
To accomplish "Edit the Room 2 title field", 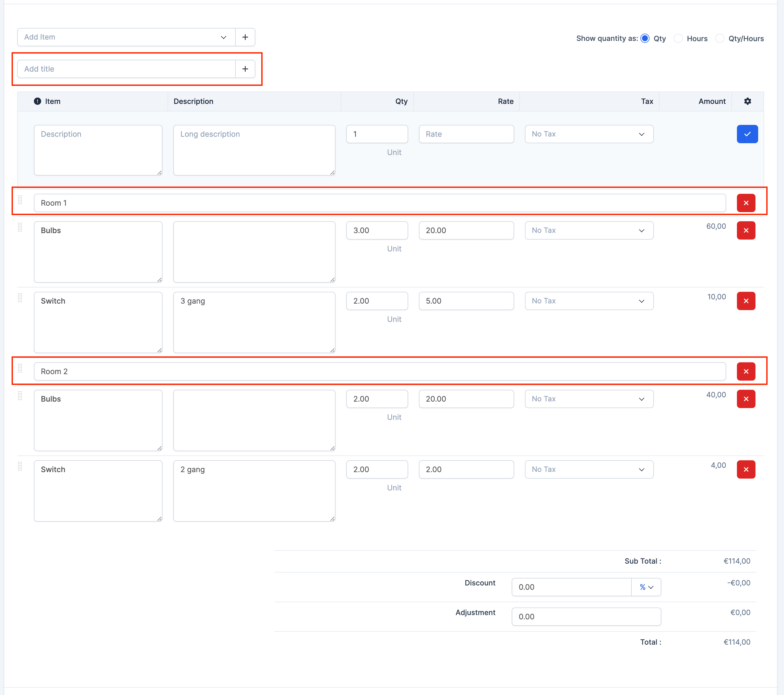I will 380,371.
